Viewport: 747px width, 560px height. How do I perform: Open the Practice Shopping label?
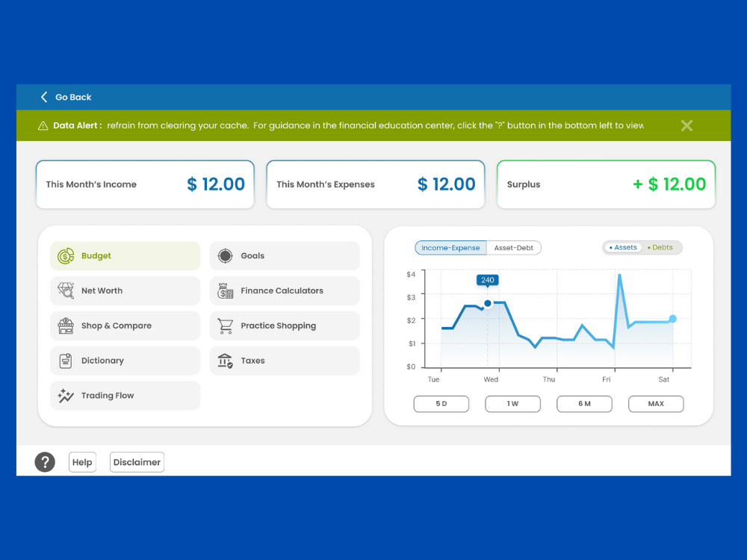coord(278,326)
